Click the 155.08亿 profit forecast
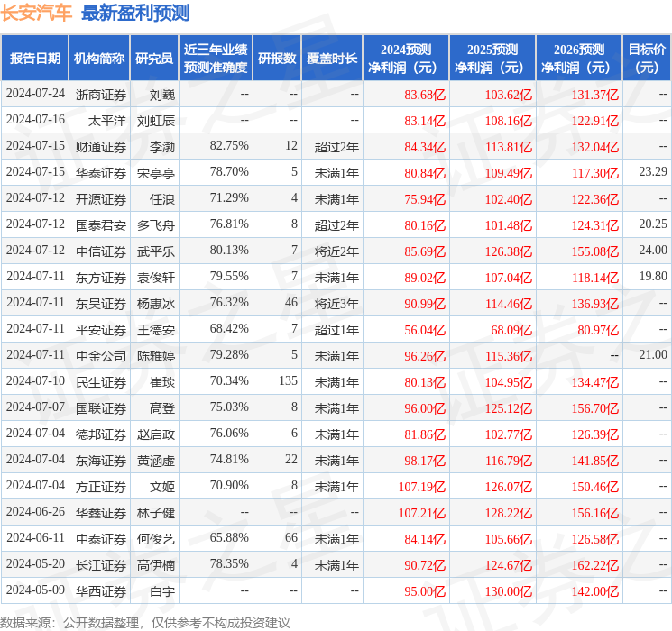672x631 pixels. 595,251
